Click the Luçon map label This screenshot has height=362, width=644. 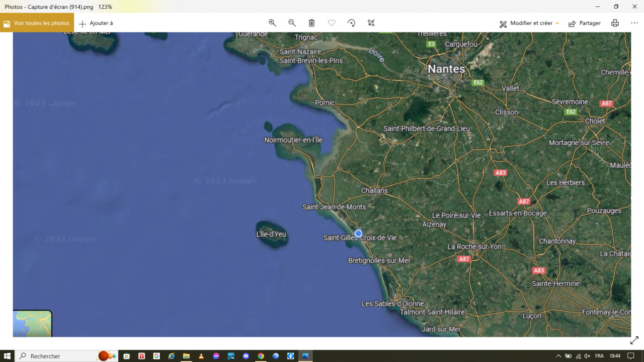coord(531,316)
